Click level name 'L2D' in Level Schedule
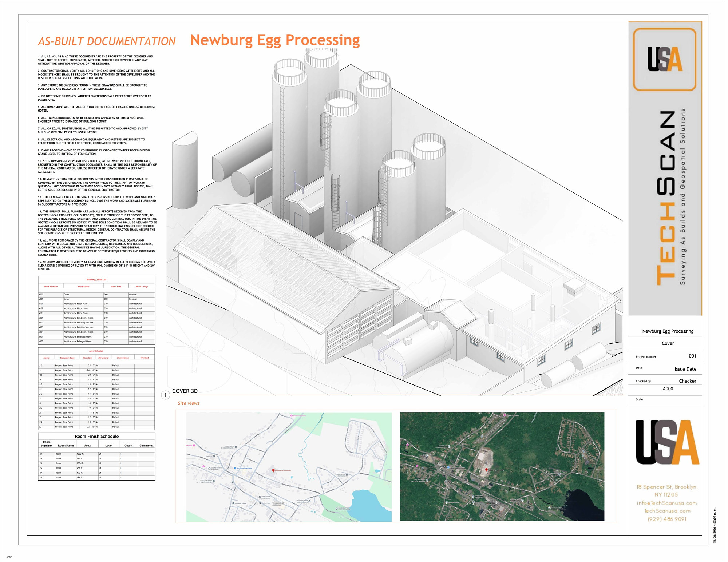 coord(40,422)
